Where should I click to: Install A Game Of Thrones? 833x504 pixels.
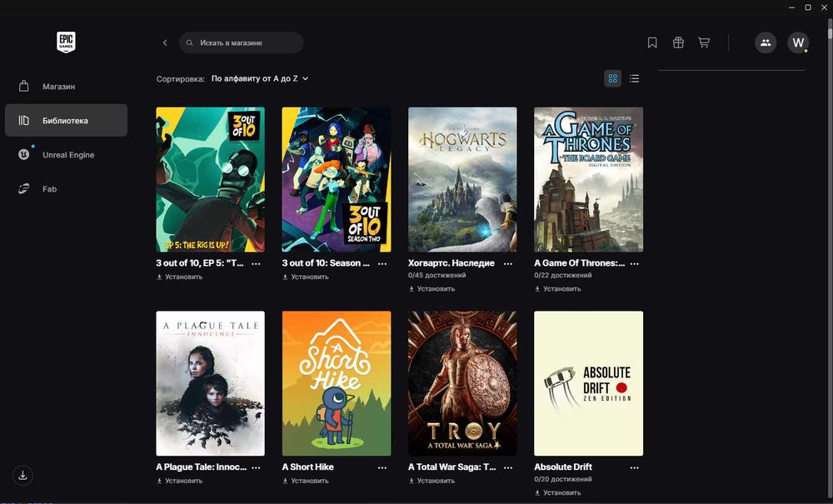point(558,289)
